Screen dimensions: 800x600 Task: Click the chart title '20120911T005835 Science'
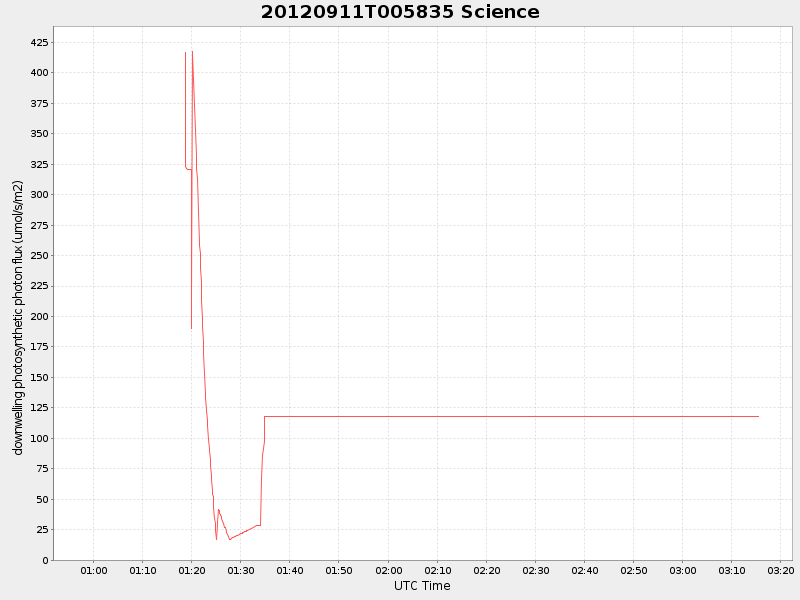(400, 12)
